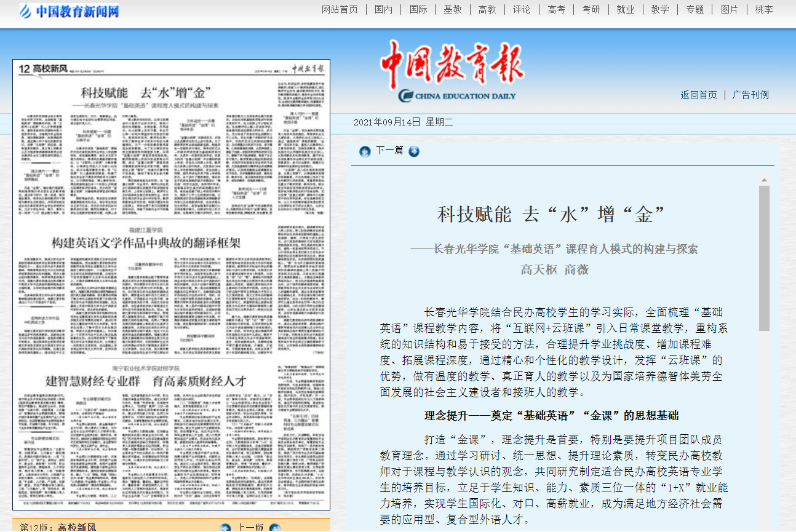Viewport: 796px width, 532px height.
Task: Go to the 高考 section
Action: coord(556,9)
